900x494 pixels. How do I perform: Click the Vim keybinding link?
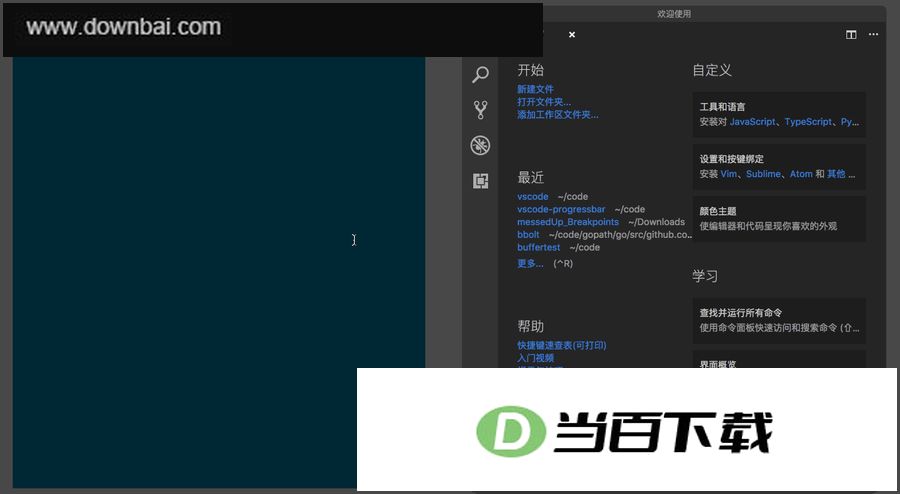(x=728, y=174)
